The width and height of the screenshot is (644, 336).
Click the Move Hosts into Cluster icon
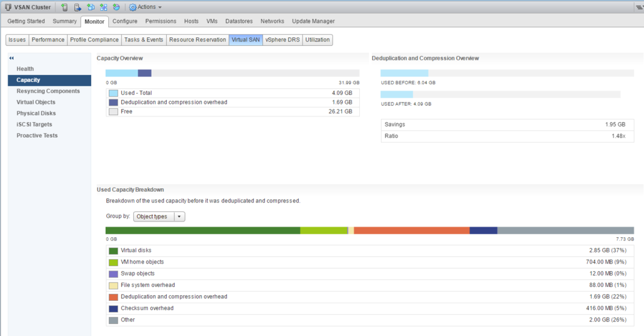click(x=77, y=8)
